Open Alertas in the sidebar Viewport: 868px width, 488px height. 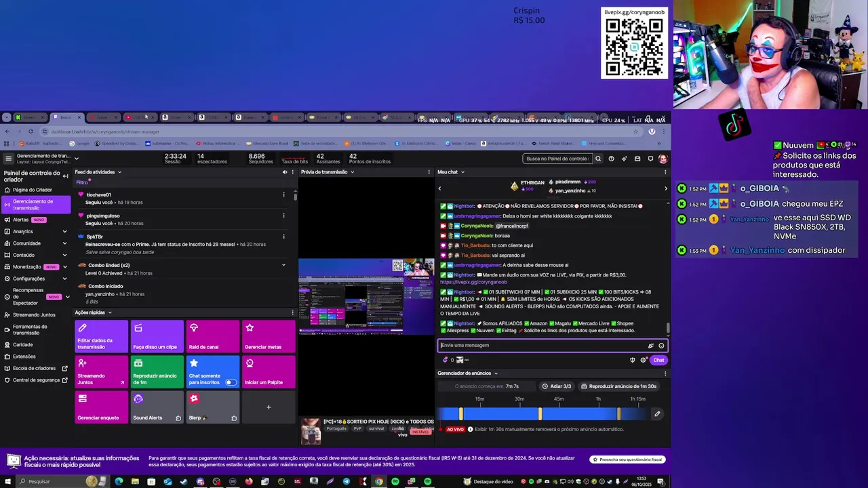20,220
